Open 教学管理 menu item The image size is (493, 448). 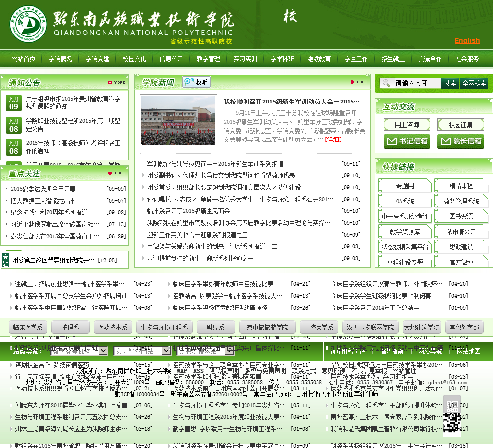208,59
